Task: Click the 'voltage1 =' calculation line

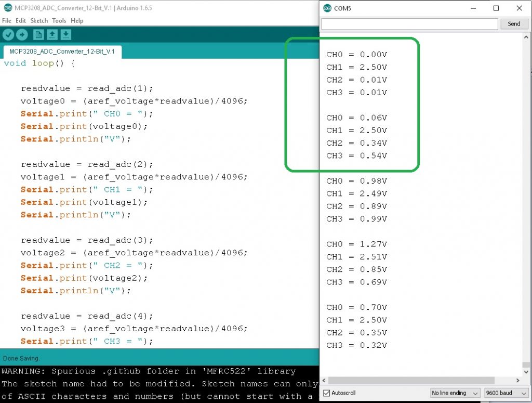Action: tap(134, 177)
